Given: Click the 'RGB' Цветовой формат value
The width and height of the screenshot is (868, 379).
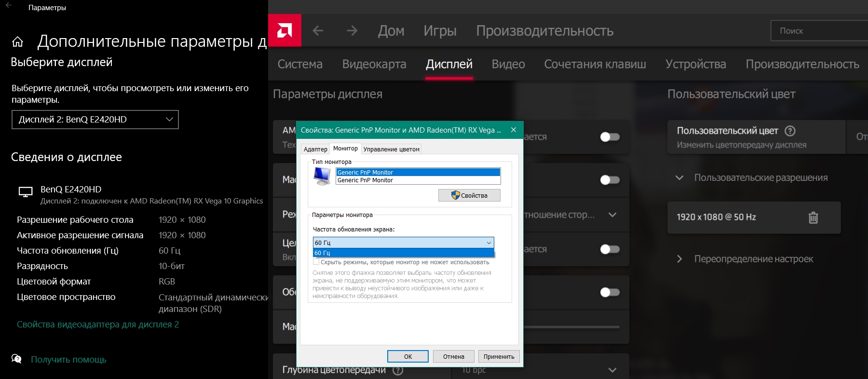Looking at the screenshot, I should click(x=167, y=282).
